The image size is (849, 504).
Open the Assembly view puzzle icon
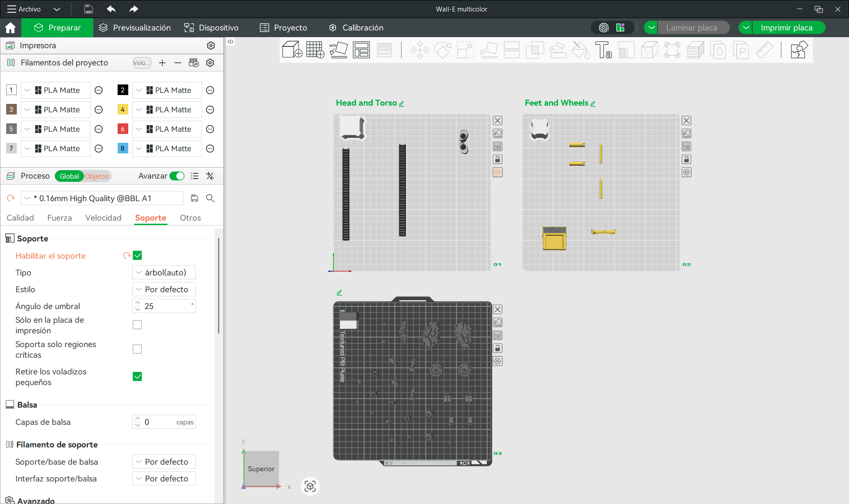(799, 50)
